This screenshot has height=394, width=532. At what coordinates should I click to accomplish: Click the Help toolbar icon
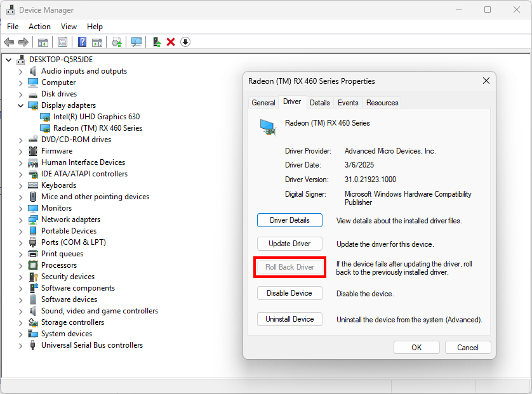pyautogui.click(x=82, y=42)
